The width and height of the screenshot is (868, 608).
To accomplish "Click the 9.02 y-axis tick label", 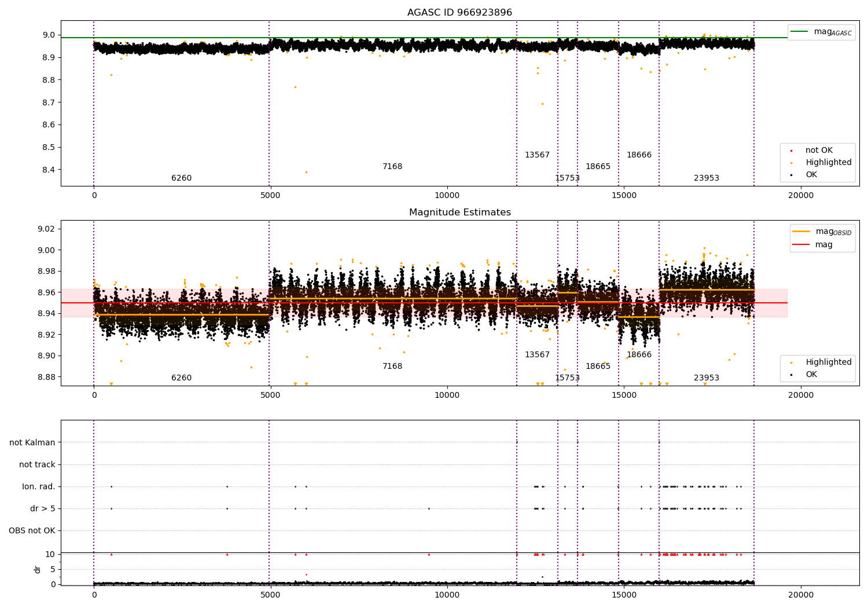I will 46,229.
